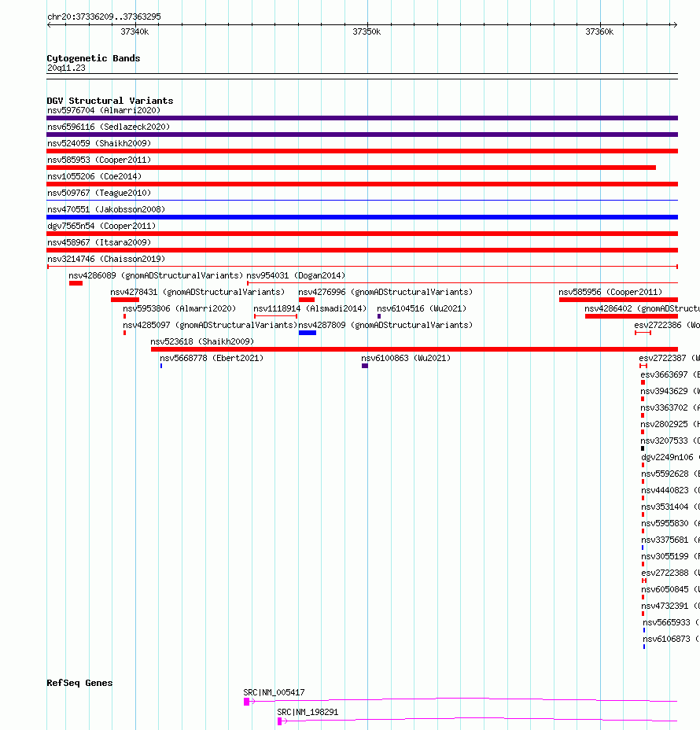Select the esv2722387 variant label
The width and height of the screenshot is (700, 730).
pyautogui.click(x=669, y=358)
